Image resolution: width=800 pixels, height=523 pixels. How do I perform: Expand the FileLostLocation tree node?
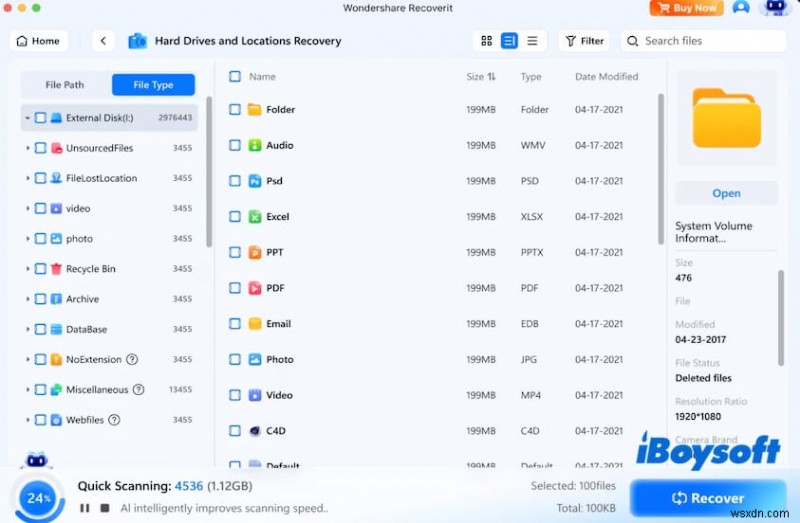click(27, 178)
